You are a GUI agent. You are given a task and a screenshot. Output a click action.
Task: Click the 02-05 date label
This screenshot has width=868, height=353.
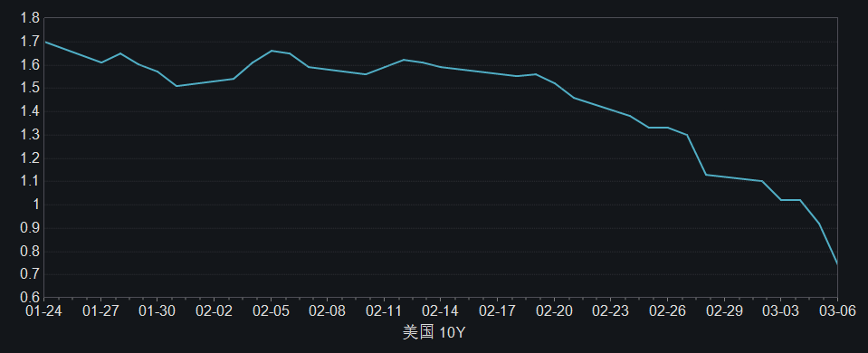tap(271, 311)
